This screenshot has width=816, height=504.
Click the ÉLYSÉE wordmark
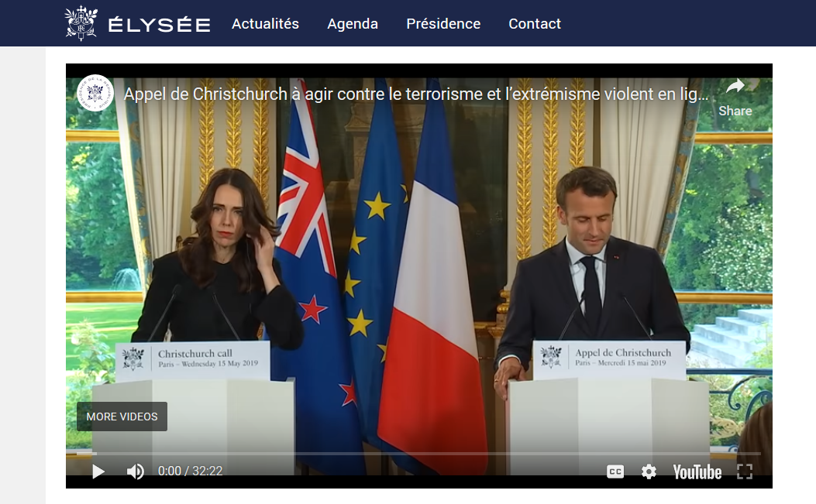pyautogui.click(x=159, y=25)
